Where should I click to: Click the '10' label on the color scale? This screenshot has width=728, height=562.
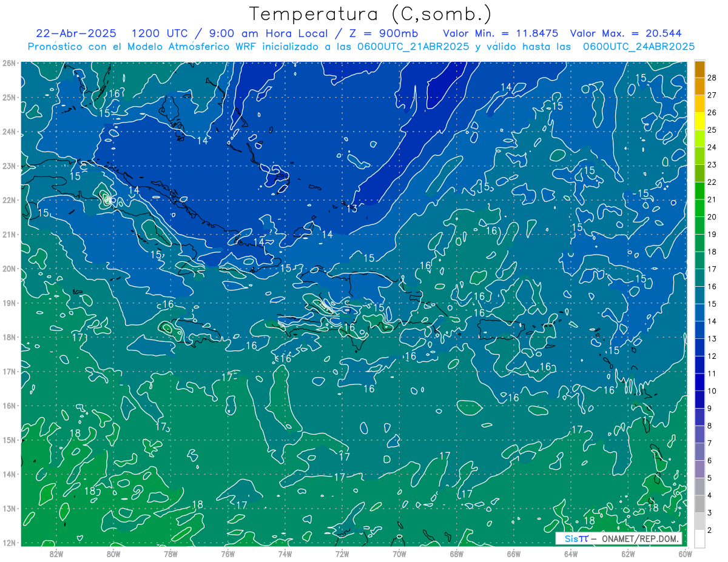pos(712,391)
